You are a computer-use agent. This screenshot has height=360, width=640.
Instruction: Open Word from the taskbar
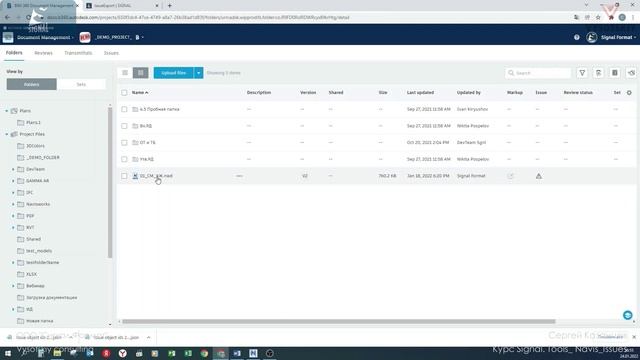coord(237,353)
